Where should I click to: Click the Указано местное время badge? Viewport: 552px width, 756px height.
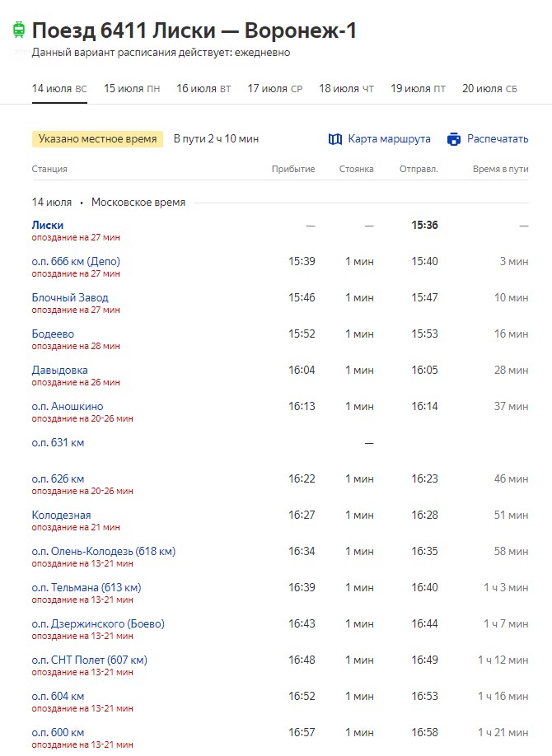pyautogui.click(x=97, y=139)
